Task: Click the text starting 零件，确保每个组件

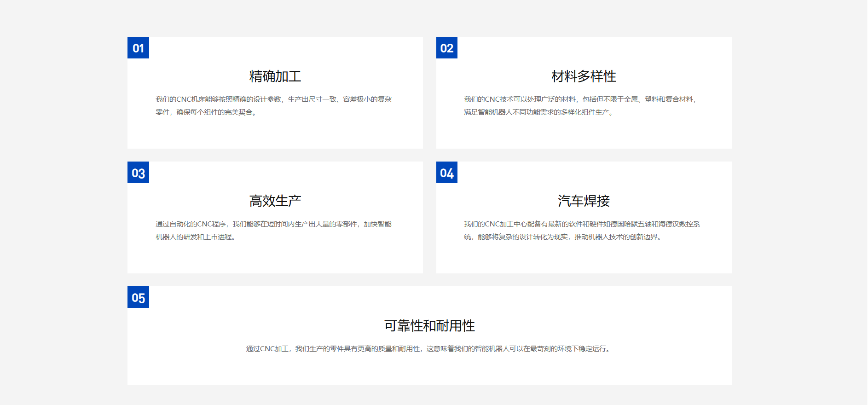Action: pyautogui.click(x=206, y=112)
